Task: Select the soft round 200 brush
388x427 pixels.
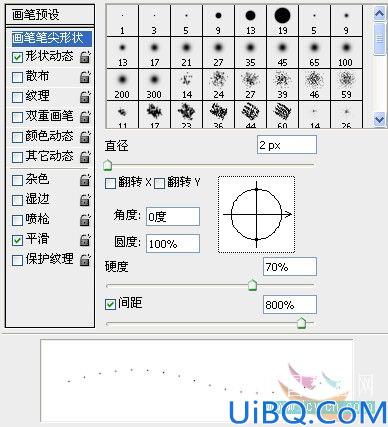Action: pyautogui.click(x=122, y=85)
